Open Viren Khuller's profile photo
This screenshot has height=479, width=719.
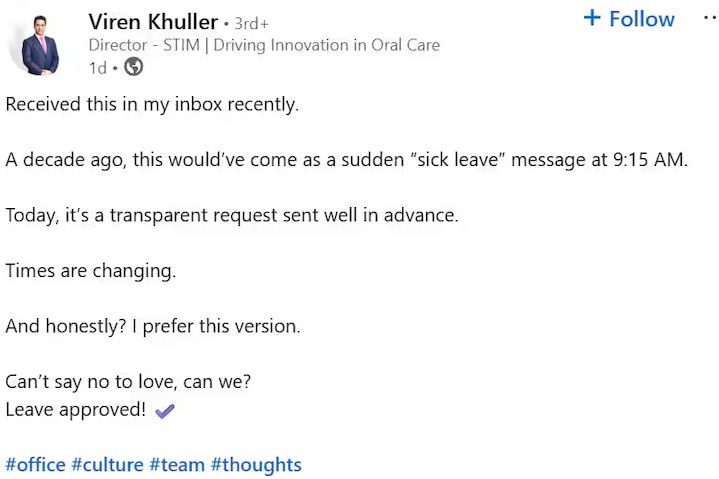coord(40,45)
